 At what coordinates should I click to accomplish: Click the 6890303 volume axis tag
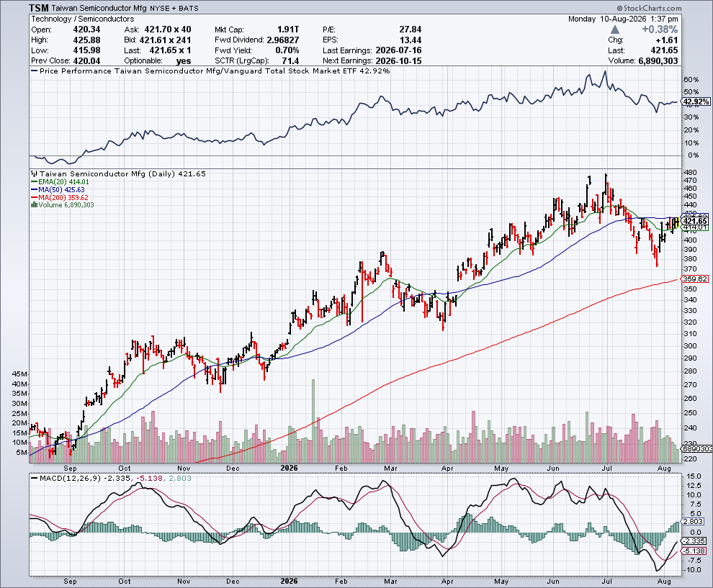(698, 448)
